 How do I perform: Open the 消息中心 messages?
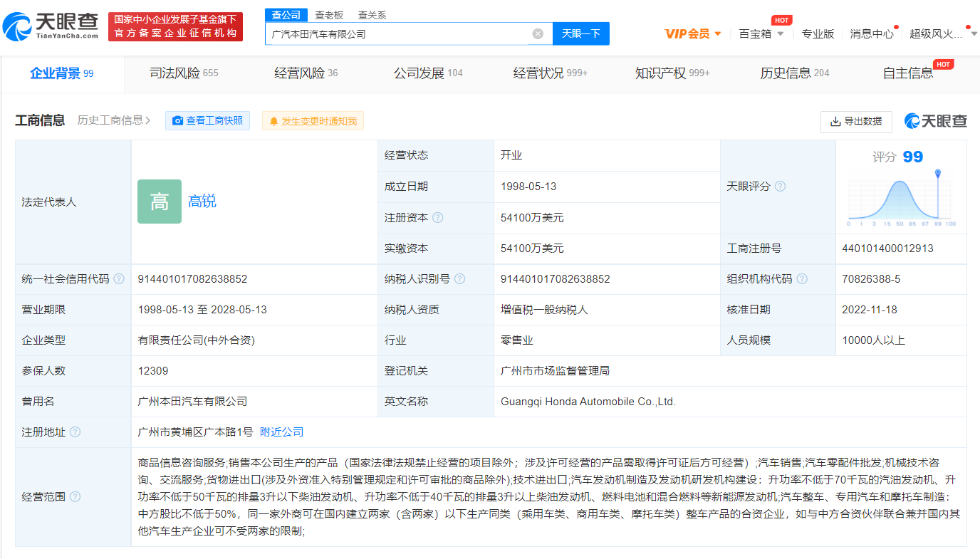tap(872, 33)
